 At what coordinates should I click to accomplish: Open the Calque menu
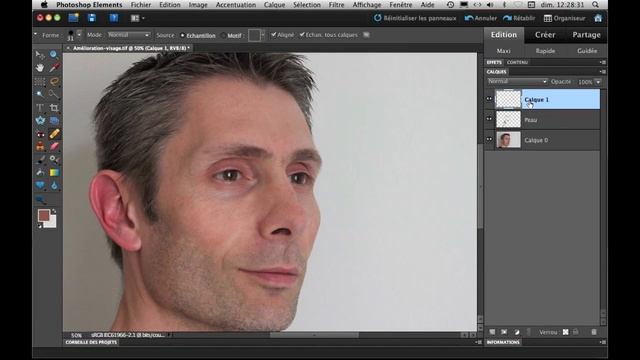(x=274, y=5)
